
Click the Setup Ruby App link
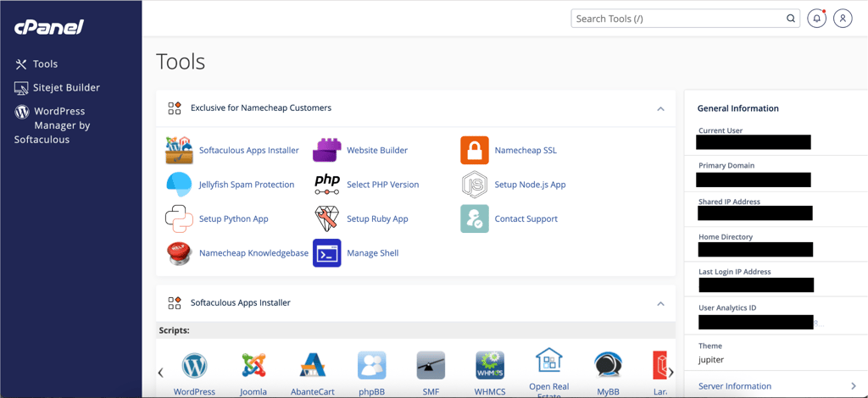[377, 218]
